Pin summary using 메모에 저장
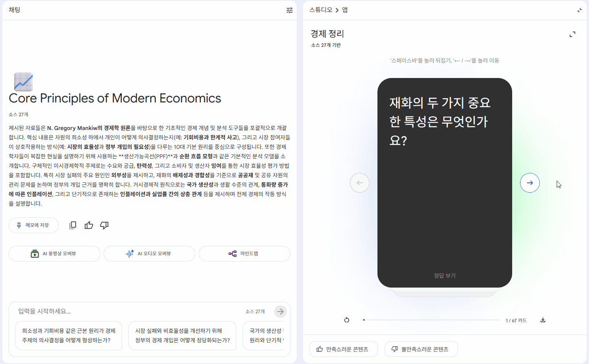The image size is (589, 364). pos(33,225)
